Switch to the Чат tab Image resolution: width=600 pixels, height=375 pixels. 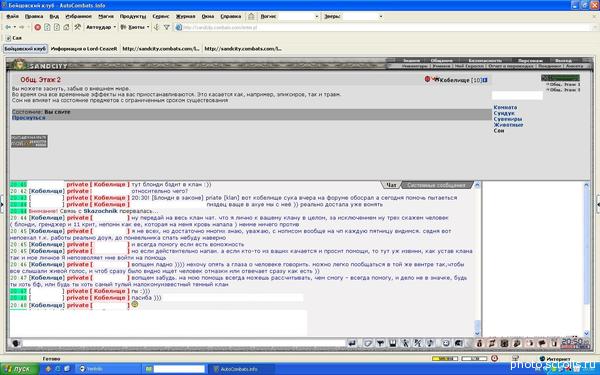[391, 185]
